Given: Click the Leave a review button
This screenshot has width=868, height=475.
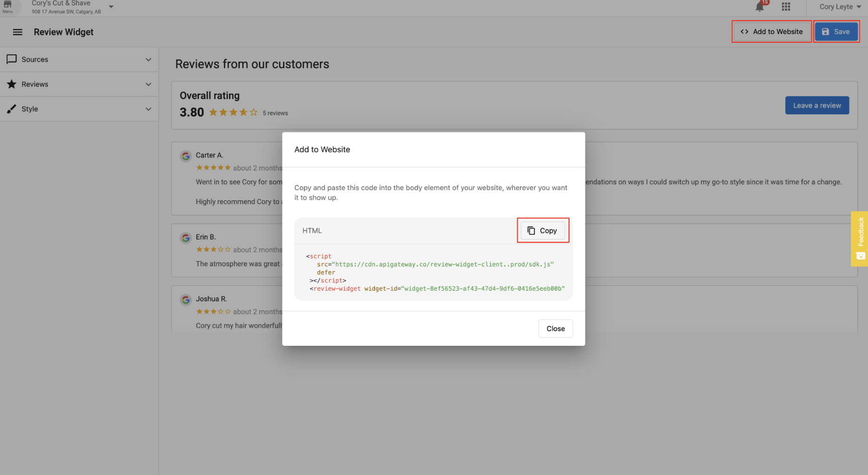Looking at the screenshot, I should [817, 105].
